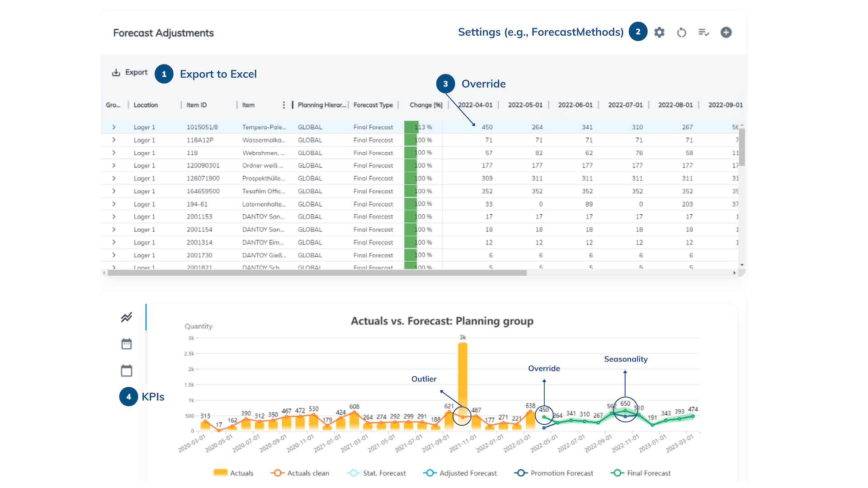
Task: Click the 2022-08-01 column header
Action: click(x=675, y=105)
